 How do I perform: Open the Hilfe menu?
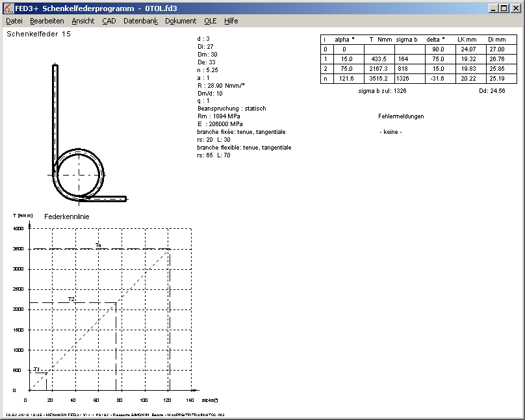click(231, 21)
